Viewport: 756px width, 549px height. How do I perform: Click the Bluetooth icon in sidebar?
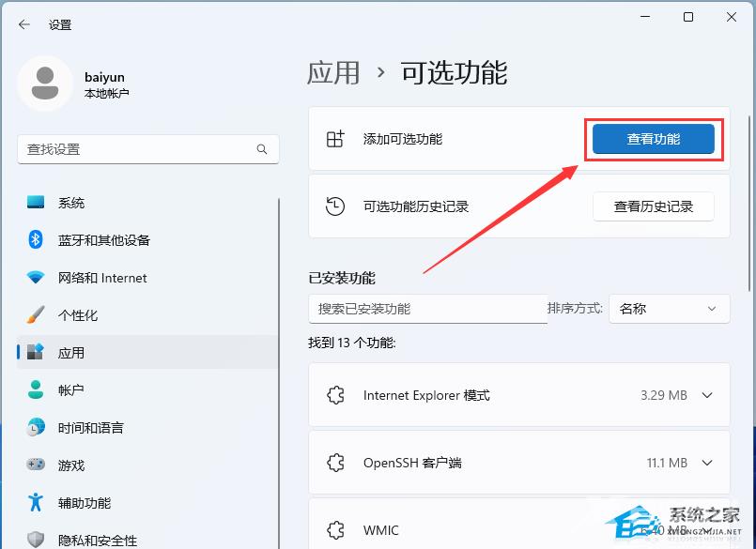[36, 239]
